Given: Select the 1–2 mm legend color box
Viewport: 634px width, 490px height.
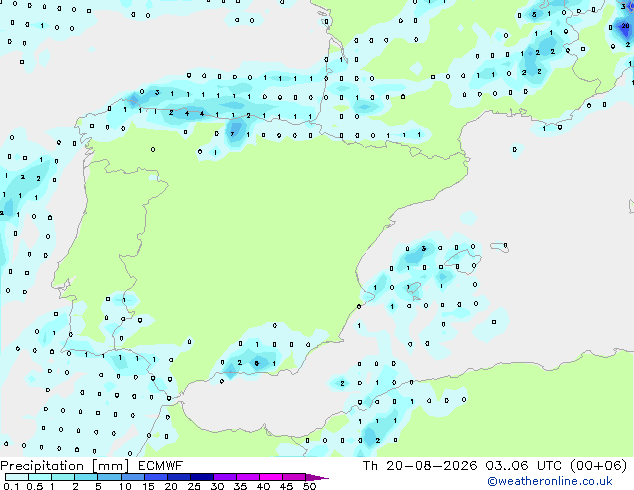Looking at the screenshot, I should pos(63,477).
